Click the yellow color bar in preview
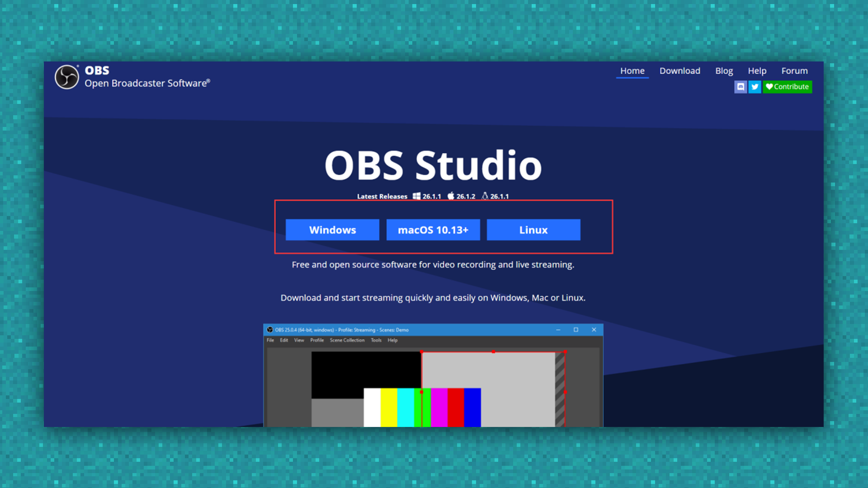 tap(389, 408)
